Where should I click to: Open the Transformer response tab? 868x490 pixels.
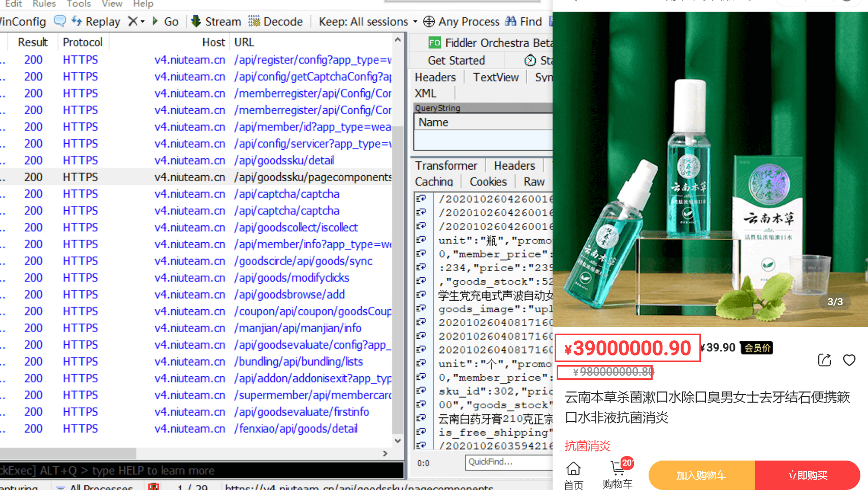446,166
